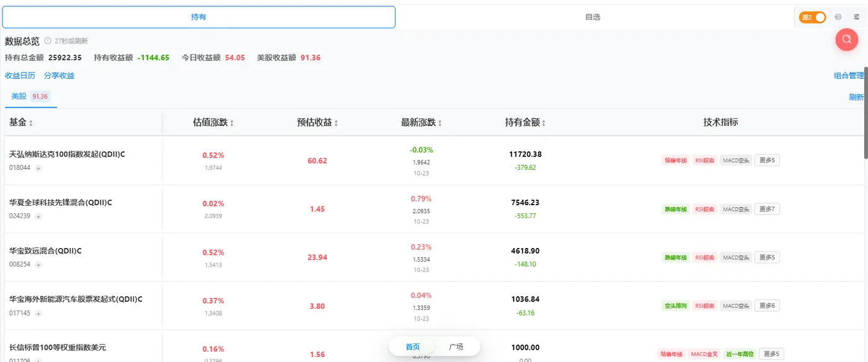This screenshot has height=362, width=868.
Task: Click the 刷新 link above the table
Action: click(856, 97)
